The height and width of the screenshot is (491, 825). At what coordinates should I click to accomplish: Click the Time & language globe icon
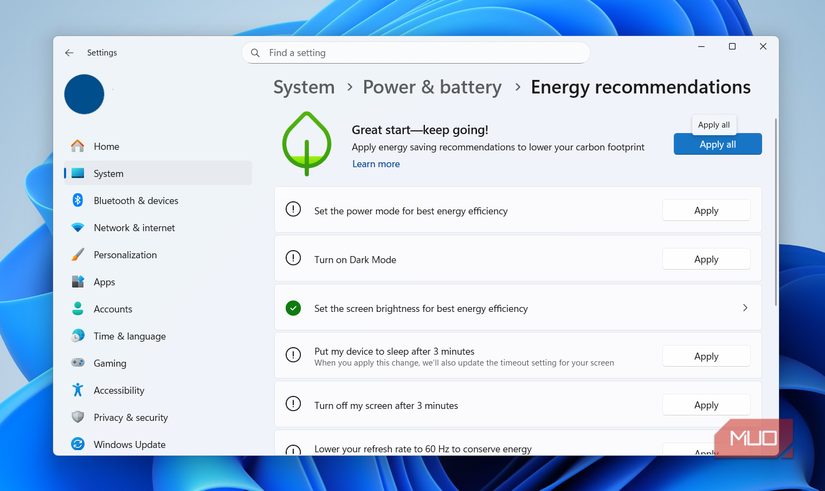point(78,336)
